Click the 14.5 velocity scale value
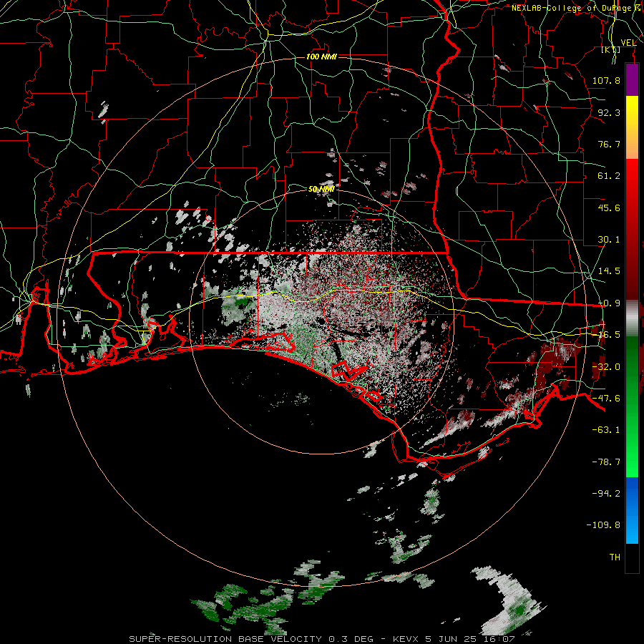The height and width of the screenshot is (644, 644). pyautogui.click(x=609, y=271)
